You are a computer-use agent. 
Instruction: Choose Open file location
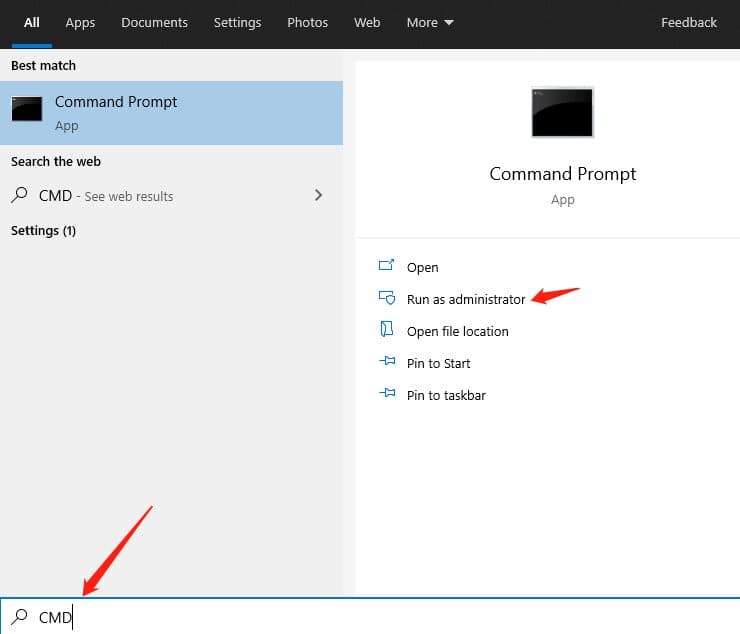click(458, 331)
